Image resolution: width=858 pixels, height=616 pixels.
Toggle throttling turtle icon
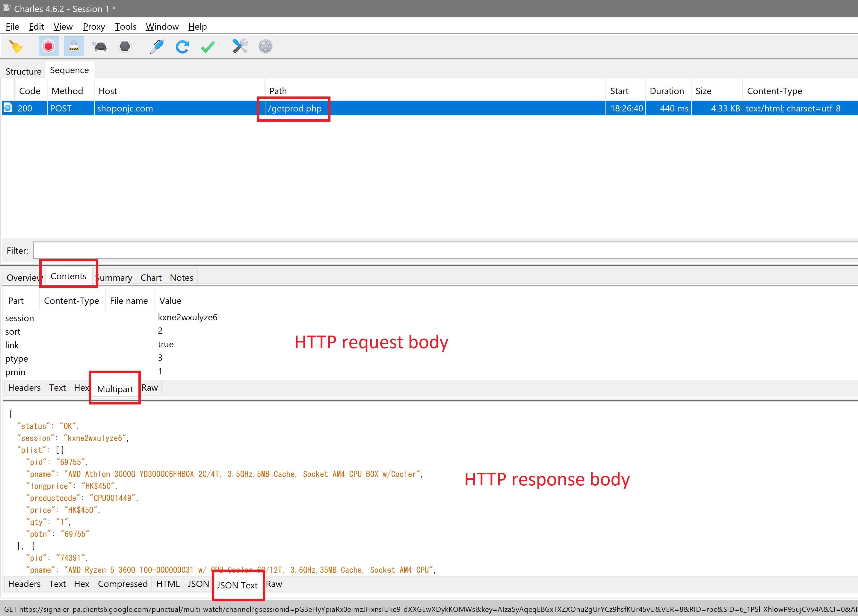[x=99, y=46]
